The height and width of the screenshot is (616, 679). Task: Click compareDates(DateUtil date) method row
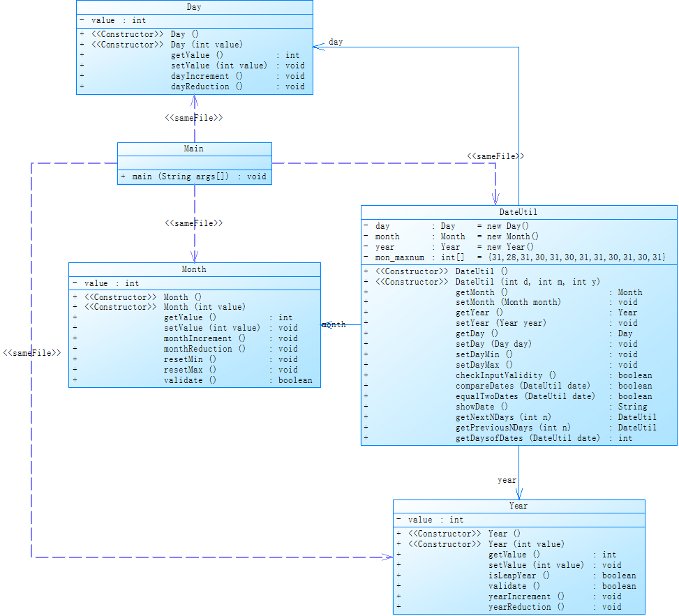(508, 386)
